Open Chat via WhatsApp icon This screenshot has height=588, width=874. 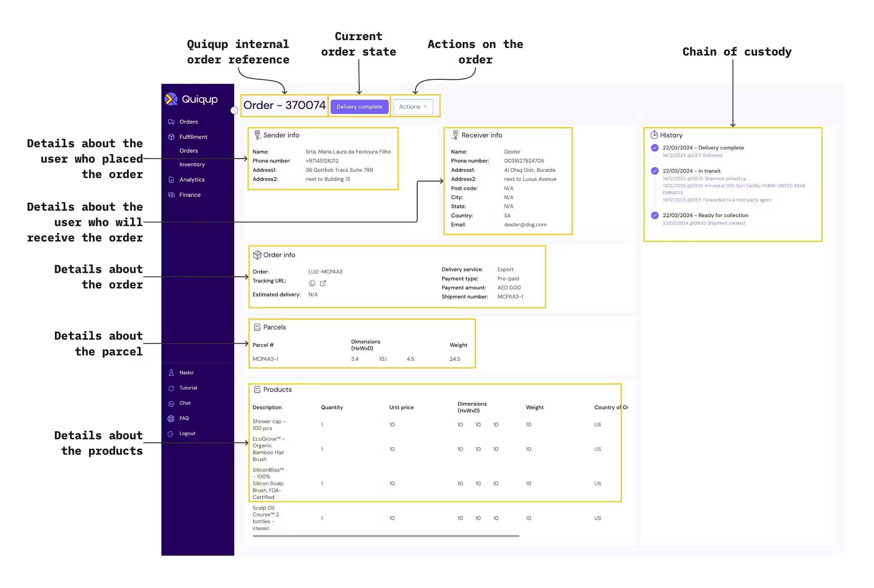[x=171, y=403]
